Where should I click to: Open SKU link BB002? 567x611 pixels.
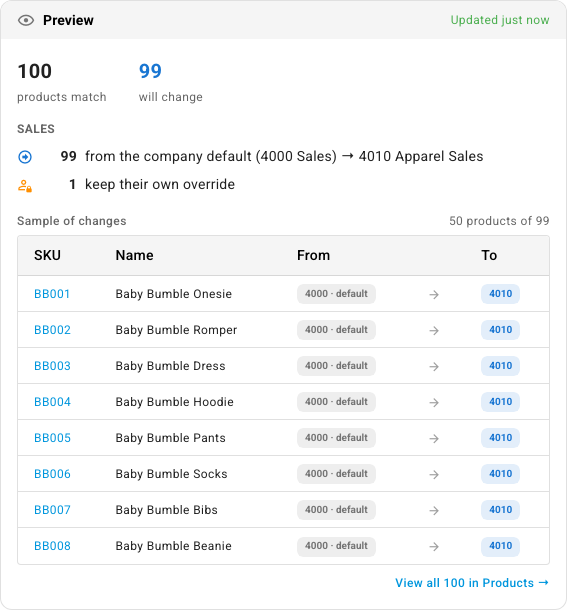[52, 330]
